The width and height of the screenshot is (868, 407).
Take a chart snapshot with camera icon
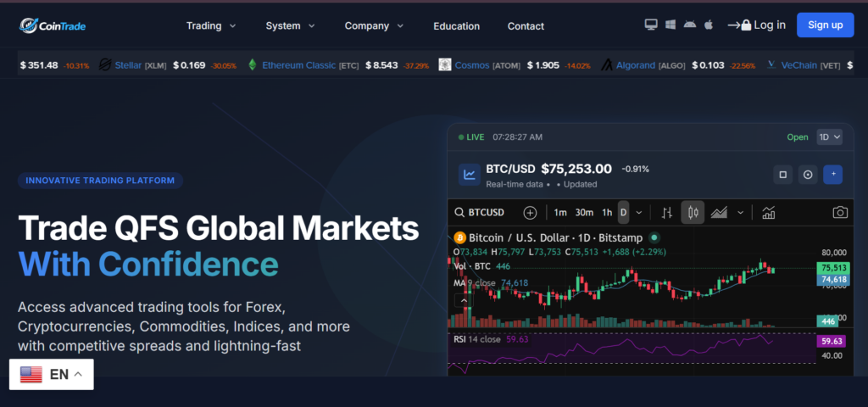840,213
